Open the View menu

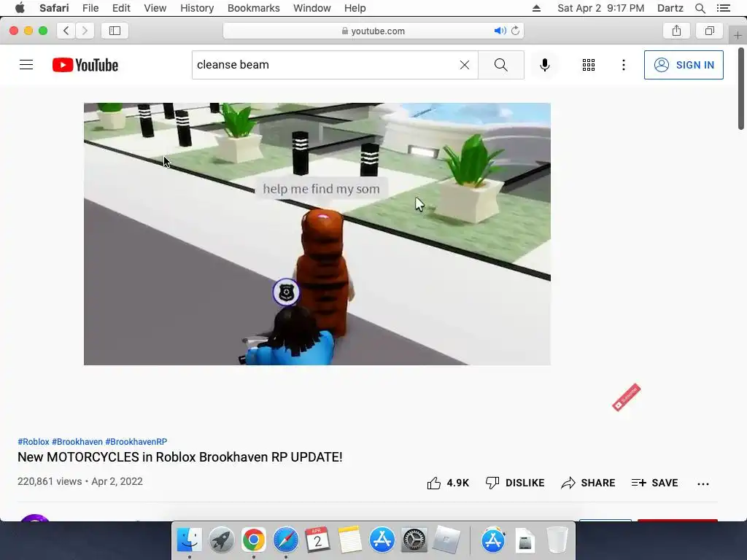155,8
